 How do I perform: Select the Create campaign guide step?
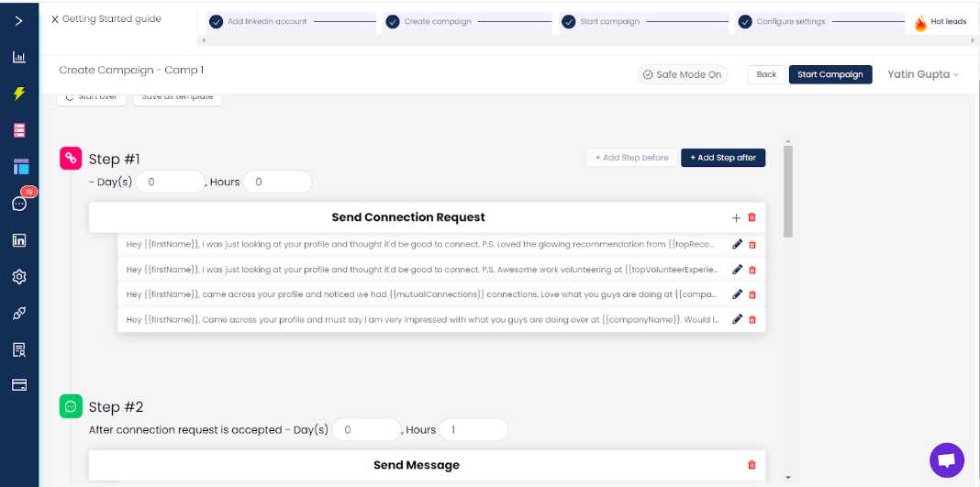click(467, 21)
